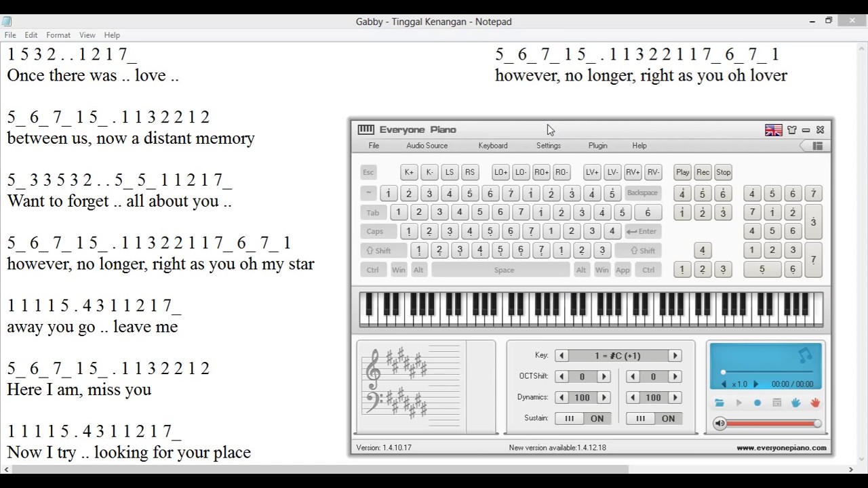
Task: Click K+ key-up button
Action: 409,172
